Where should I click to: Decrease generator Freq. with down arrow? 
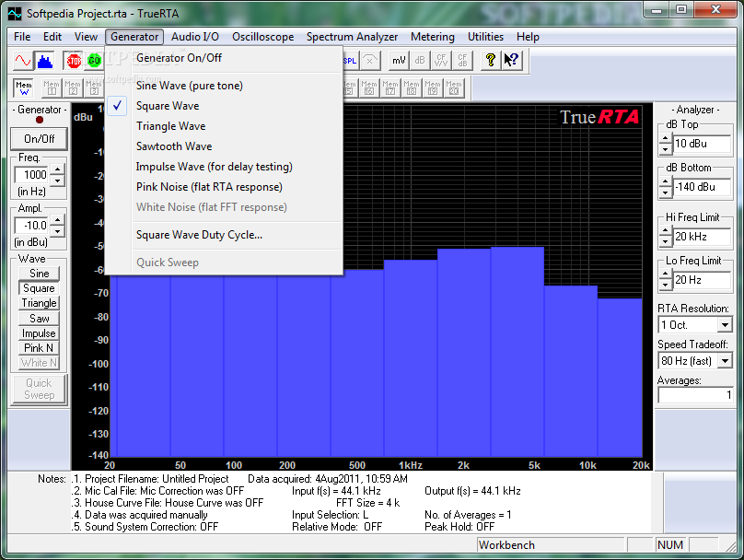click(57, 181)
